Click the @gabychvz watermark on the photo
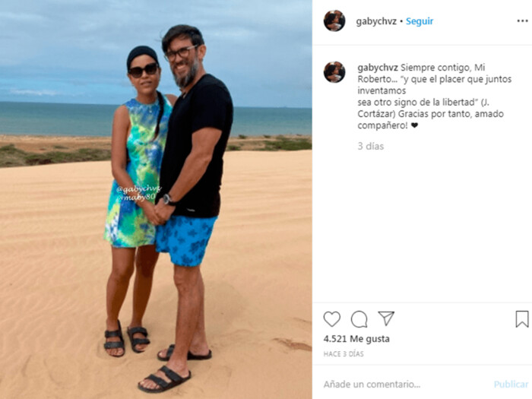532x399 pixels. coord(139,189)
